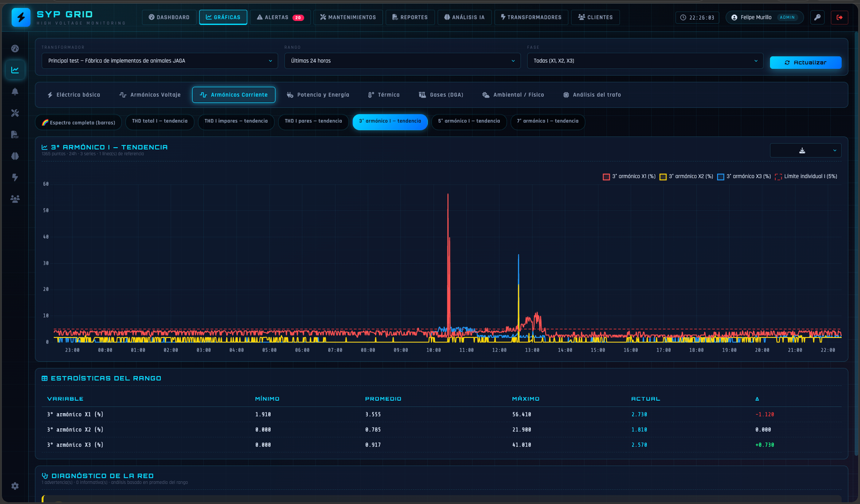Select Armónicos Corriente tab
The image size is (860, 504).
[234, 95]
